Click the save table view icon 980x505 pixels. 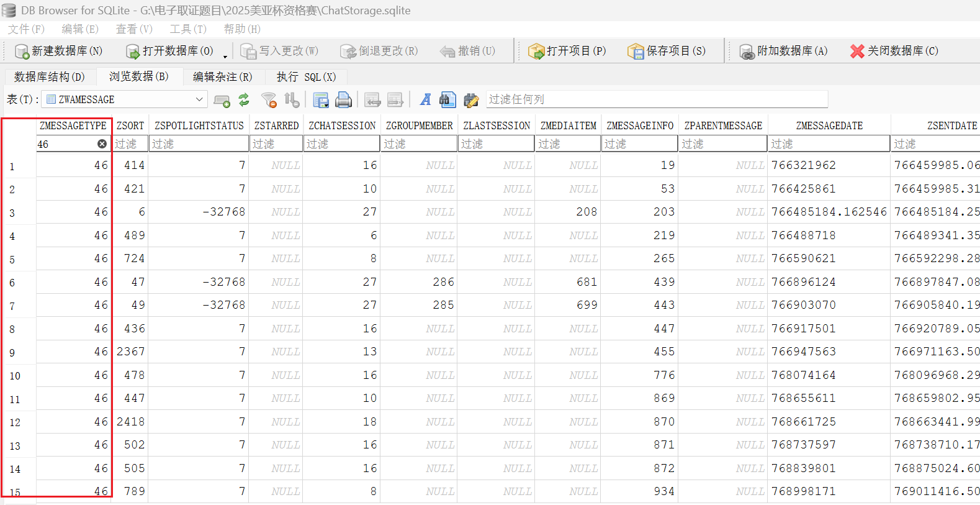pos(321,100)
